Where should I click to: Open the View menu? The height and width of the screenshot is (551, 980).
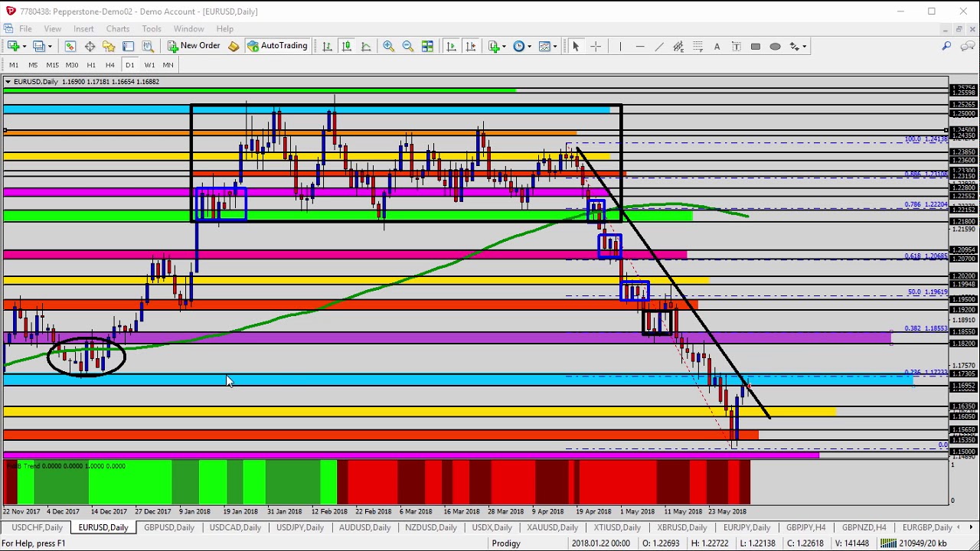click(53, 29)
